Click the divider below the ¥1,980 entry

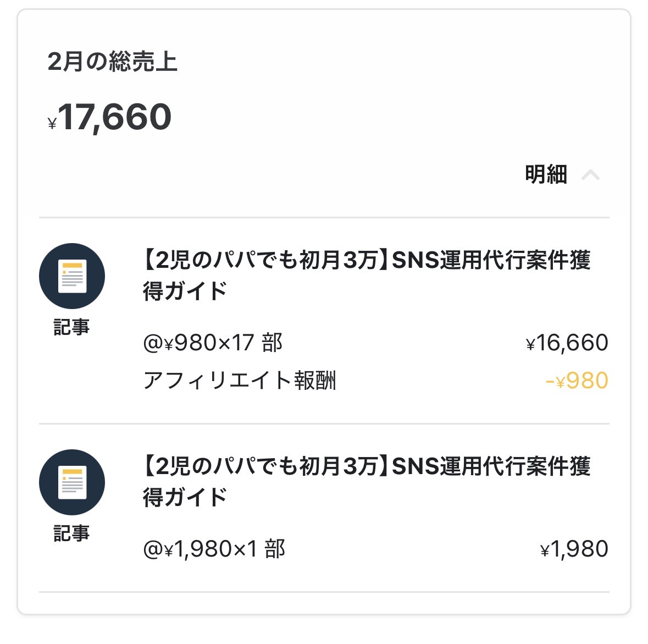(324, 592)
